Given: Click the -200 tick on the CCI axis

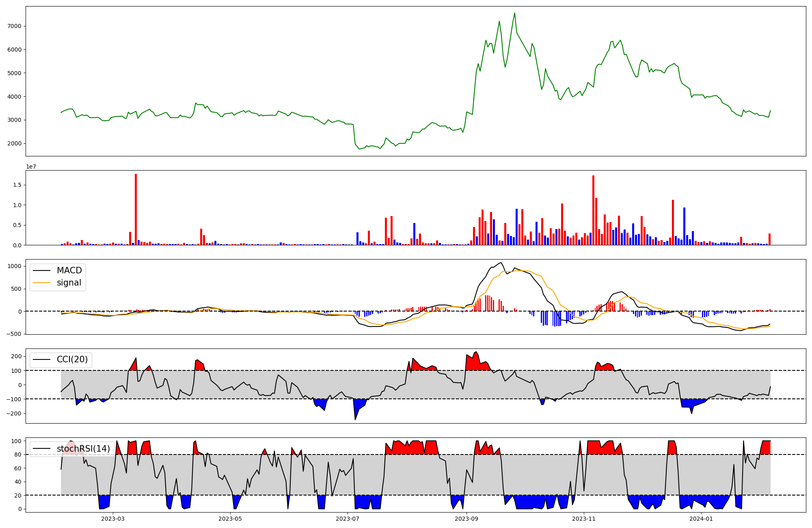Looking at the screenshot, I should point(14,413).
